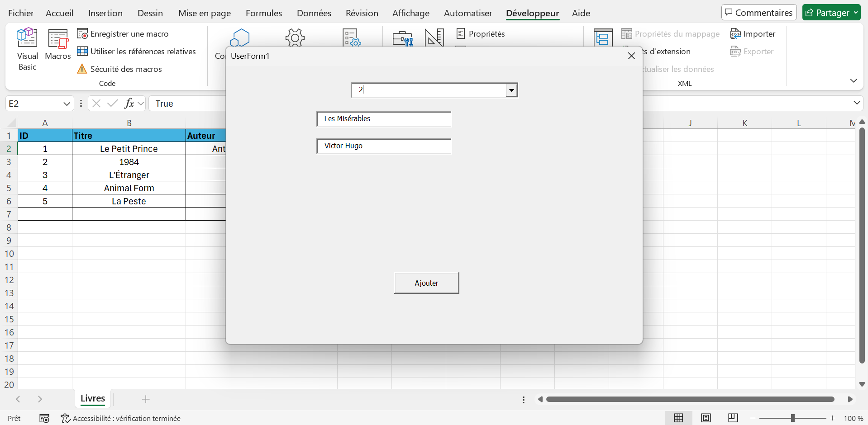Click the add-ins hexagon icon
This screenshot has width=868, height=425.
pos(240,37)
